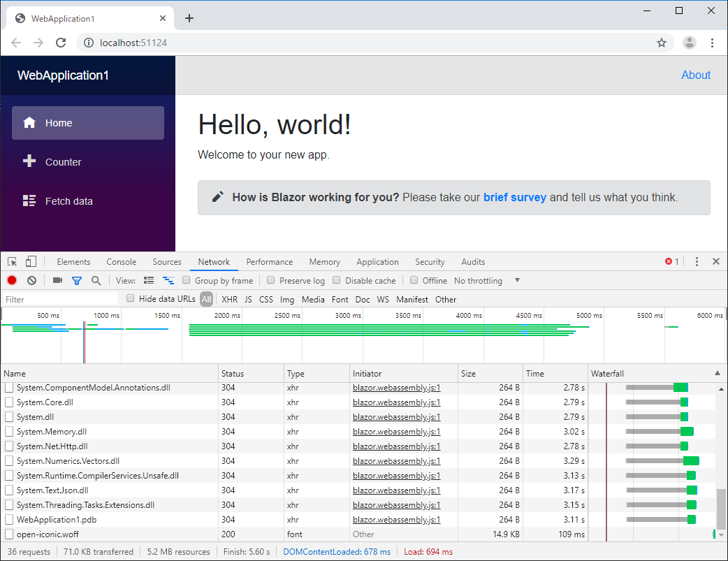Image resolution: width=728 pixels, height=561 pixels.
Task: Switch to the Console tab
Action: (121, 262)
